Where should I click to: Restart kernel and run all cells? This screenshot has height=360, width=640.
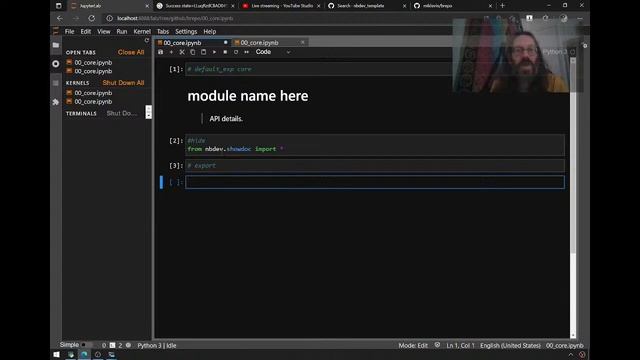point(247,52)
